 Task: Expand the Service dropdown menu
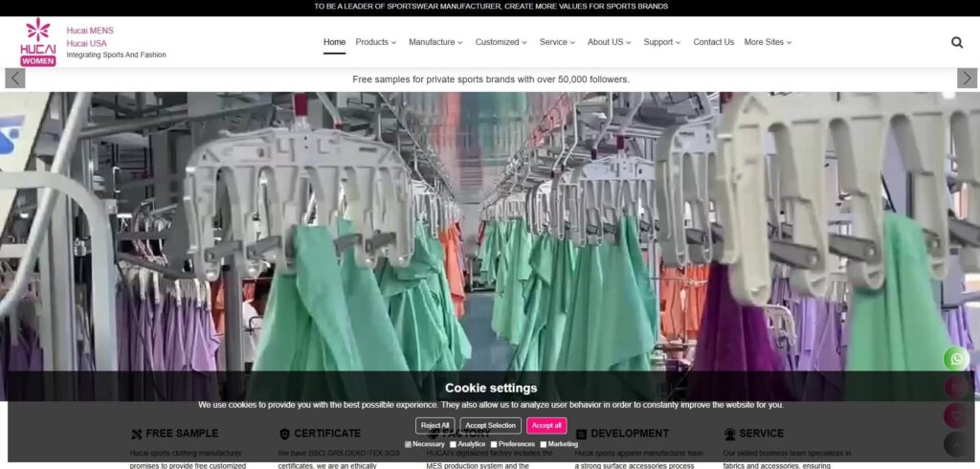pyautogui.click(x=557, y=42)
